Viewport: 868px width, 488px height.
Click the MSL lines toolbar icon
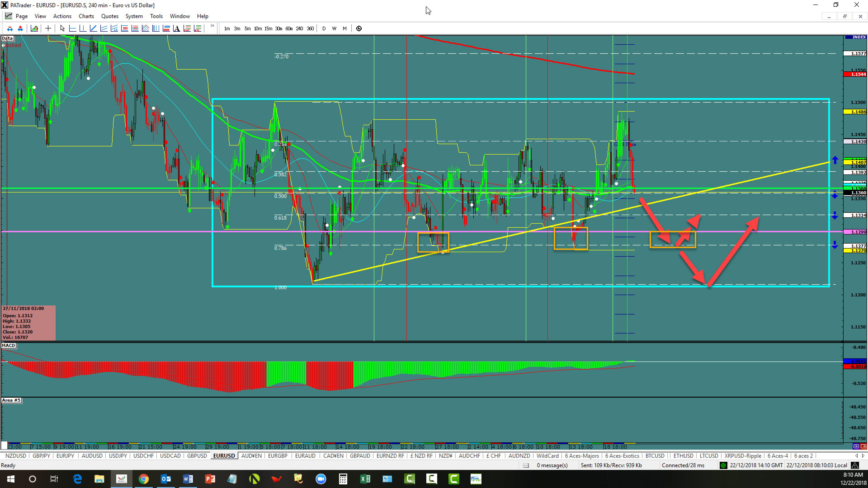coord(198,29)
